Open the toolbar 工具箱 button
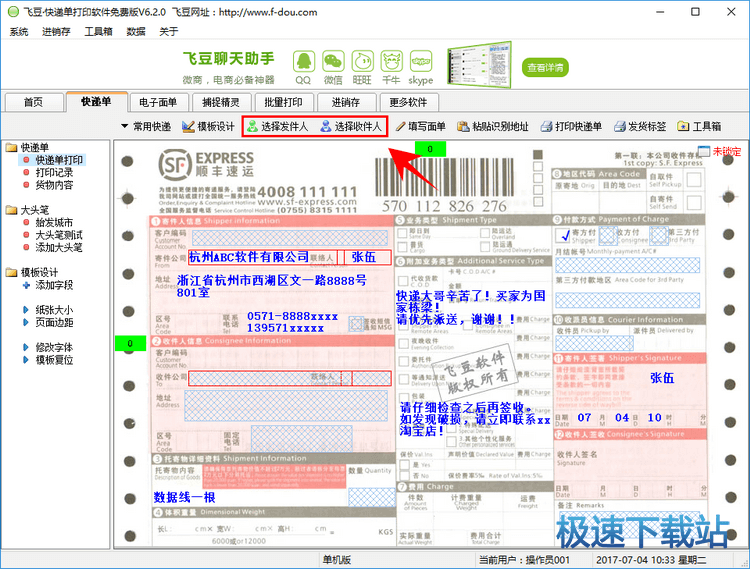750x569 pixels. (699, 127)
